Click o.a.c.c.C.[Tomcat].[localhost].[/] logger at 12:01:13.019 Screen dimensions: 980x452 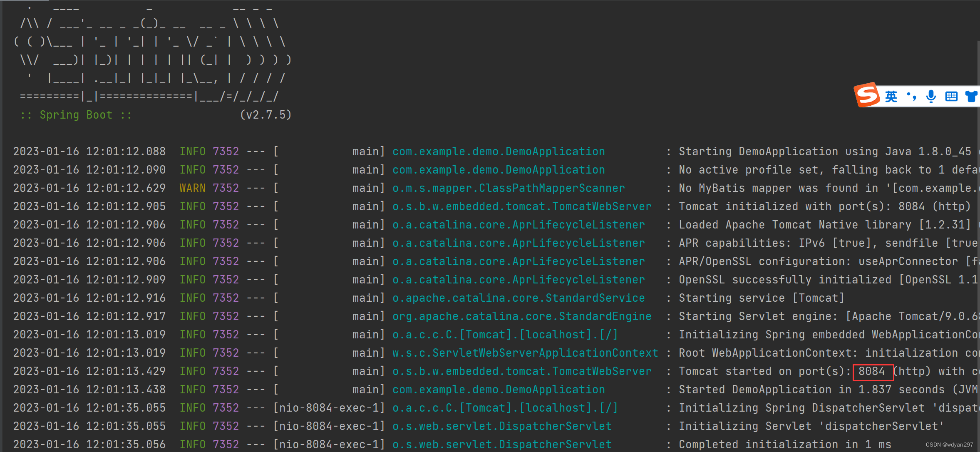505,335
